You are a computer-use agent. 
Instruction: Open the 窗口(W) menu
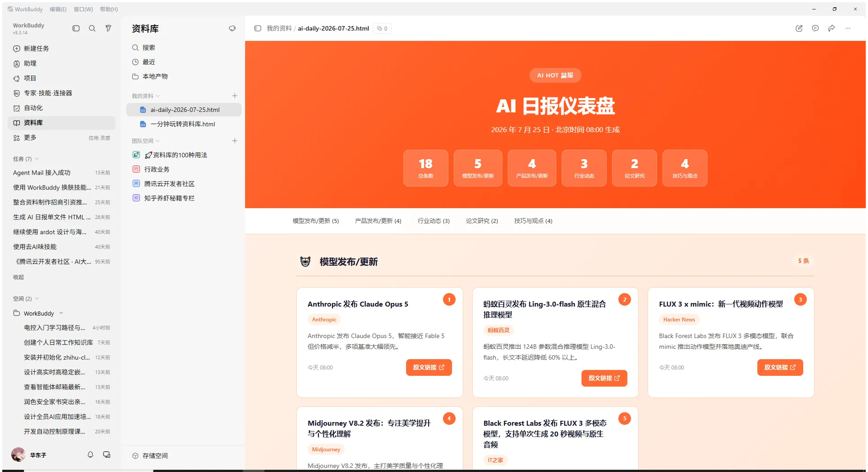83,9
